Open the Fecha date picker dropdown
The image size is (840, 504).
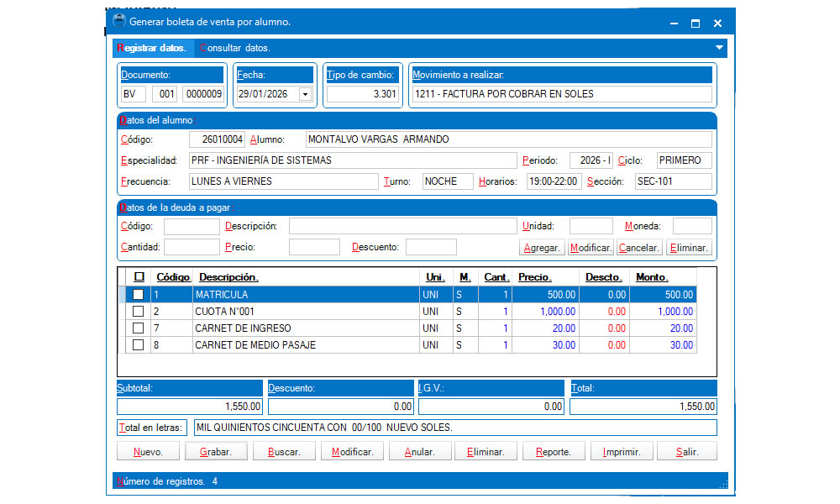pyautogui.click(x=305, y=94)
